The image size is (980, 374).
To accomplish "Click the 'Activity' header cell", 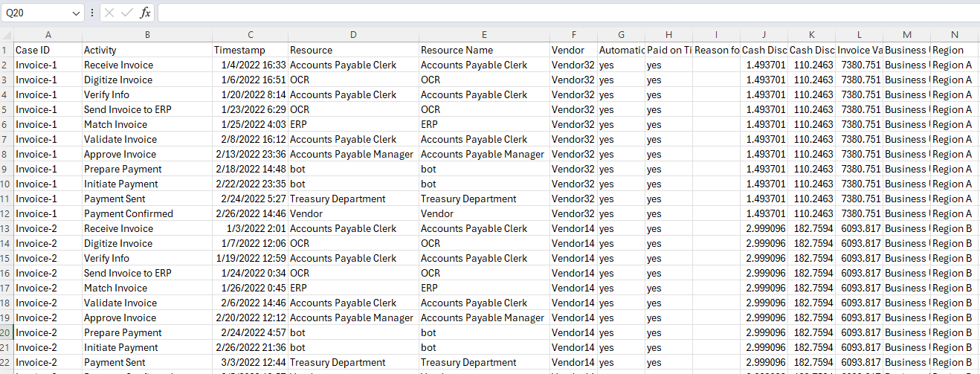I will tap(147, 50).
